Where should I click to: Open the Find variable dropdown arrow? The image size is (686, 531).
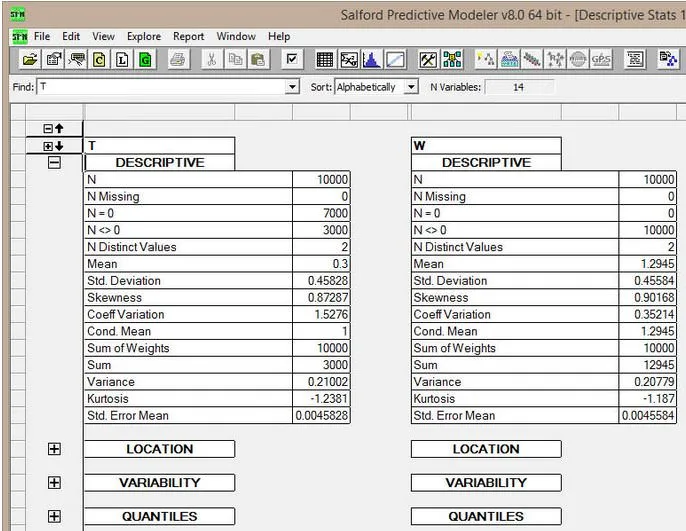292,87
